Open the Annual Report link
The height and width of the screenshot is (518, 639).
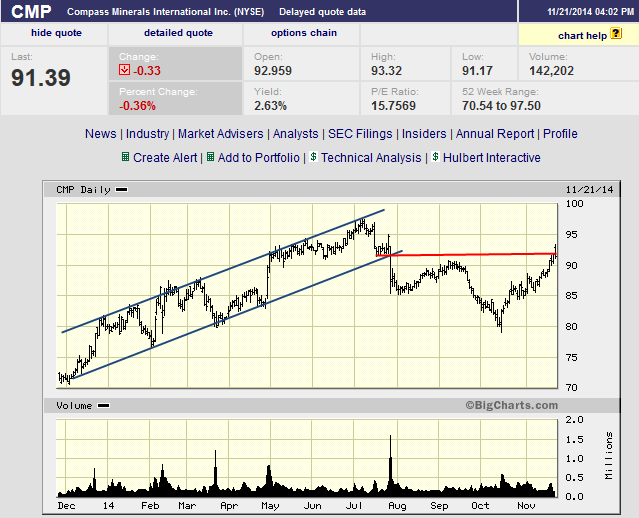(495, 134)
